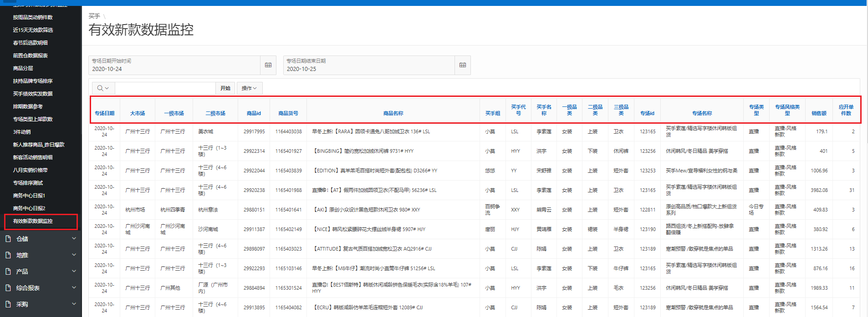Expand the 产品 menu chevron
Screen dimensions: 868x317
[74, 271]
